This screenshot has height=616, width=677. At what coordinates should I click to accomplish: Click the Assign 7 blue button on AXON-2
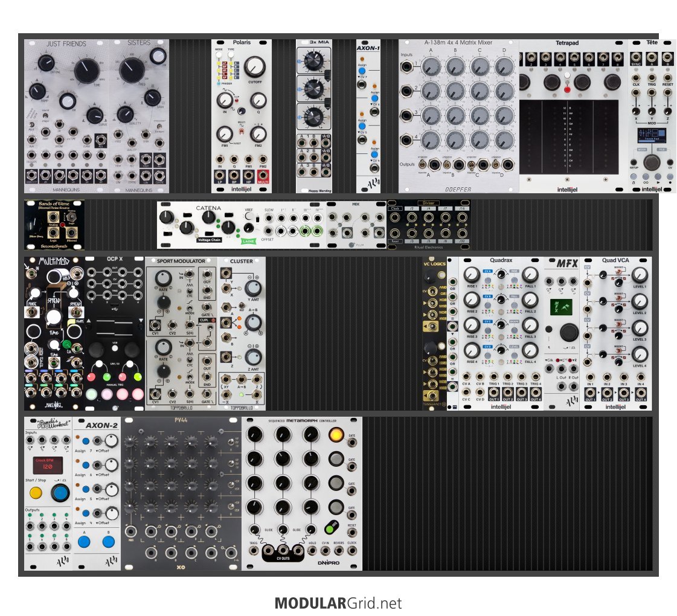[86, 441]
